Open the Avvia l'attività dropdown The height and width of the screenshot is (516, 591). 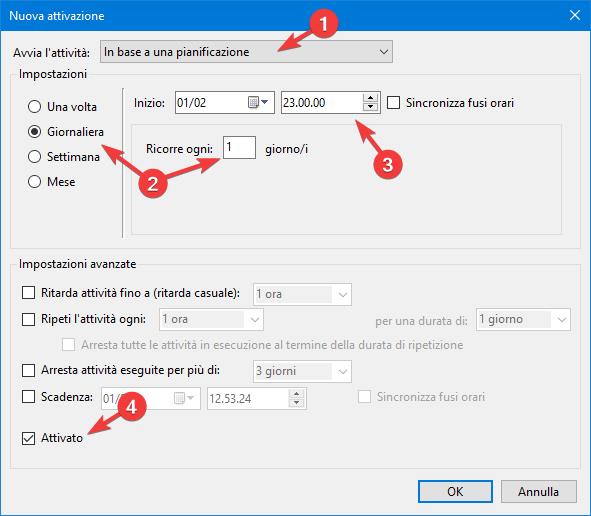point(246,52)
